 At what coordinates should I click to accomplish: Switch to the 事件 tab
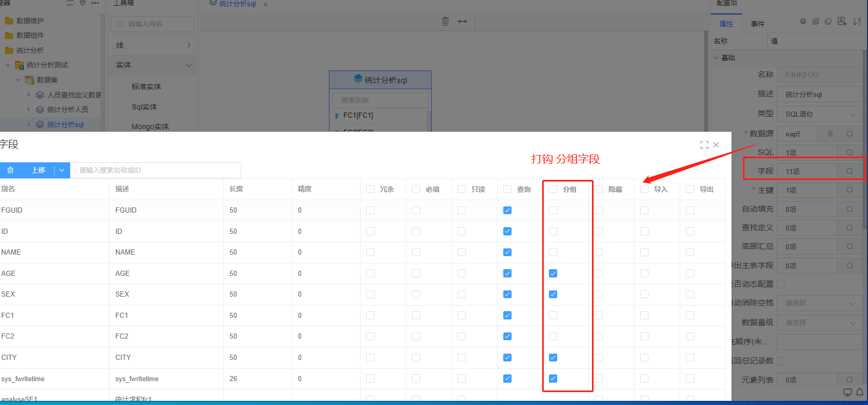point(757,24)
